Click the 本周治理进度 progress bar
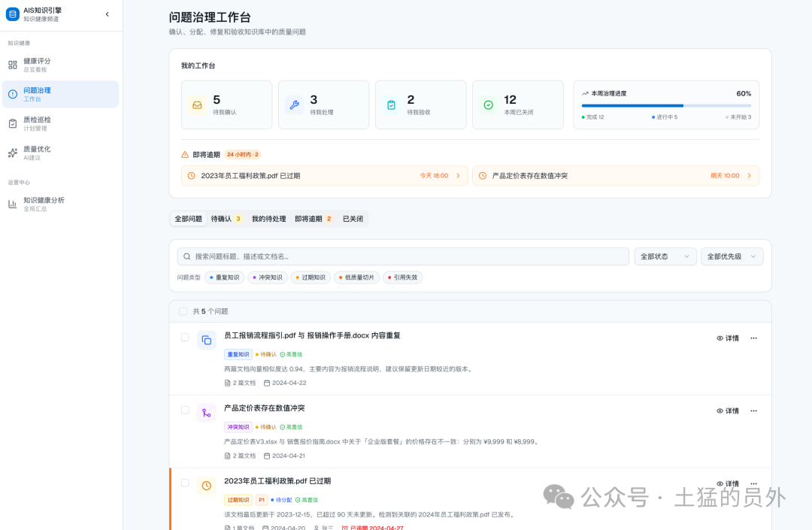Viewport: 812px width, 530px height. point(666,105)
